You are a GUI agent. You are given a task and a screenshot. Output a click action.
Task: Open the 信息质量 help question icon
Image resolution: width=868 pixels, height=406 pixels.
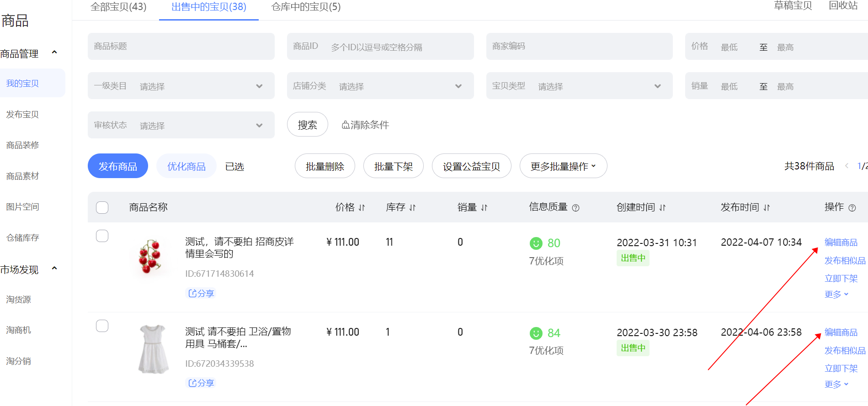pos(576,208)
